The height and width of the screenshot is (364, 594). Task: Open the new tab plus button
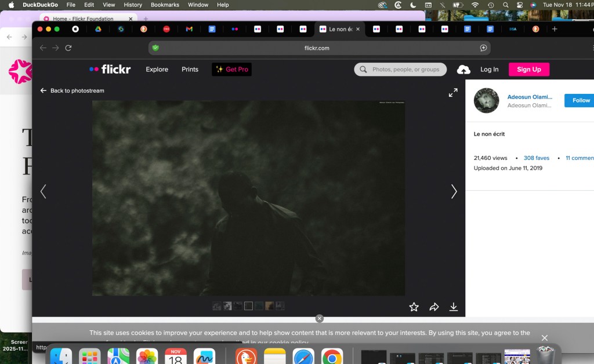click(x=555, y=29)
